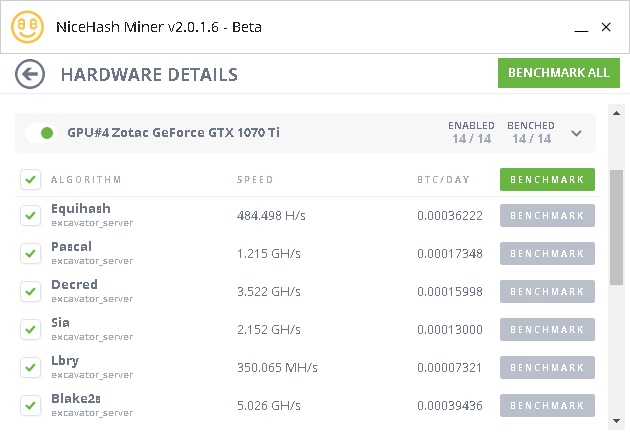This screenshot has height=440, width=630.
Task: Click the 2.152 GH/s speed value
Action: 269,329
